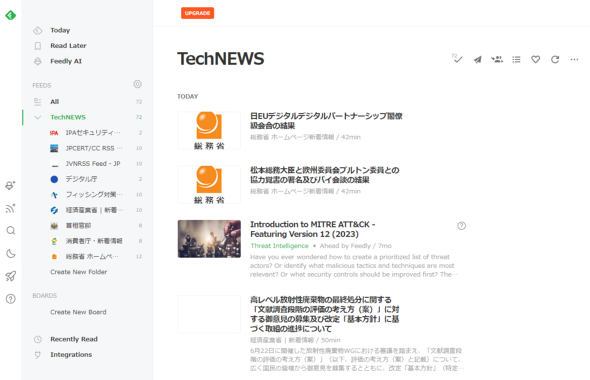This screenshot has width=590, height=380.
Task: Open the Read Later list
Action: coord(87,46)
